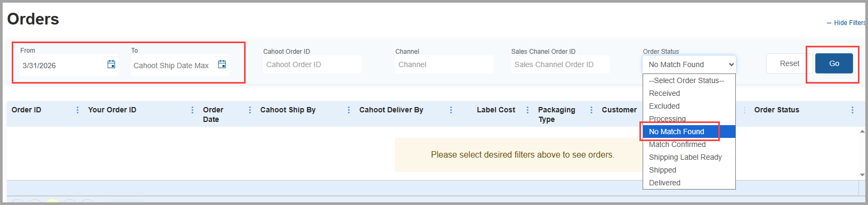Focus the Channel filter input
The height and width of the screenshot is (205, 868).
[x=444, y=64]
